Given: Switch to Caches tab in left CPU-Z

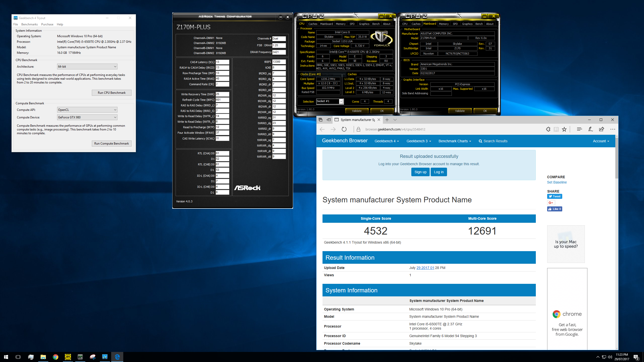Looking at the screenshot, I should [313, 24].
